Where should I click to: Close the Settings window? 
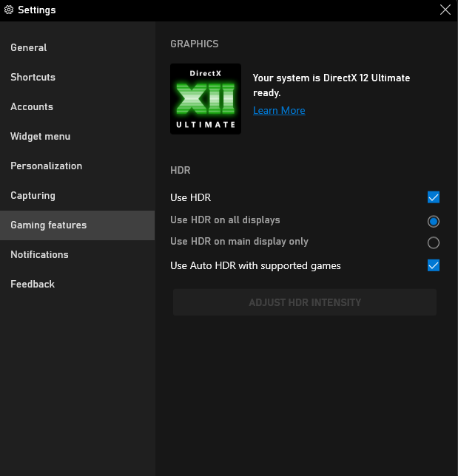pyautogui.click(x=445, y=10)
